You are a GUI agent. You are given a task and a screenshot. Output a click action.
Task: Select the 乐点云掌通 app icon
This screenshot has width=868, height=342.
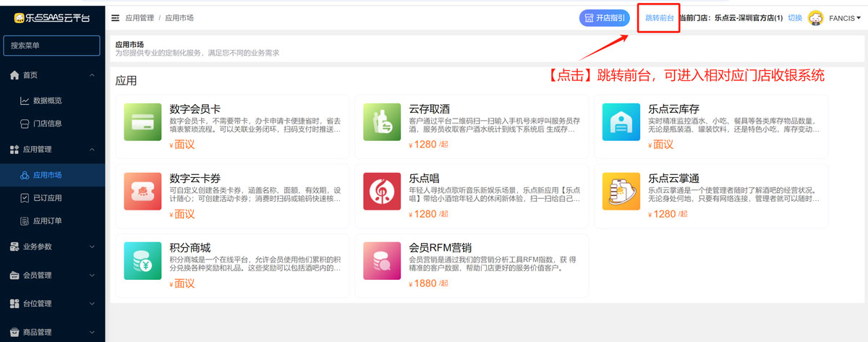[x=621, y=191]
